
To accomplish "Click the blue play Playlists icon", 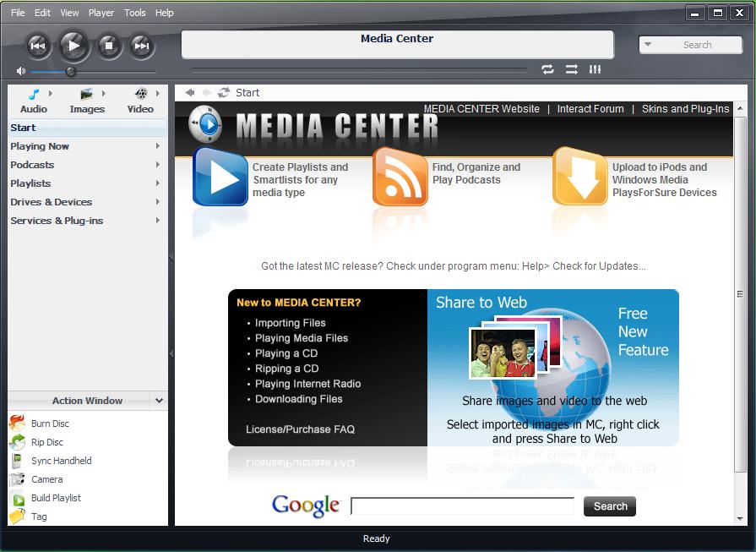I will pos(220,177).
